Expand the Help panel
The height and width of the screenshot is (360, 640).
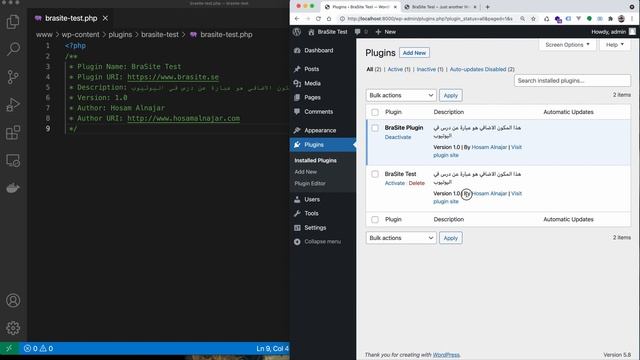[x=615, y=44]
